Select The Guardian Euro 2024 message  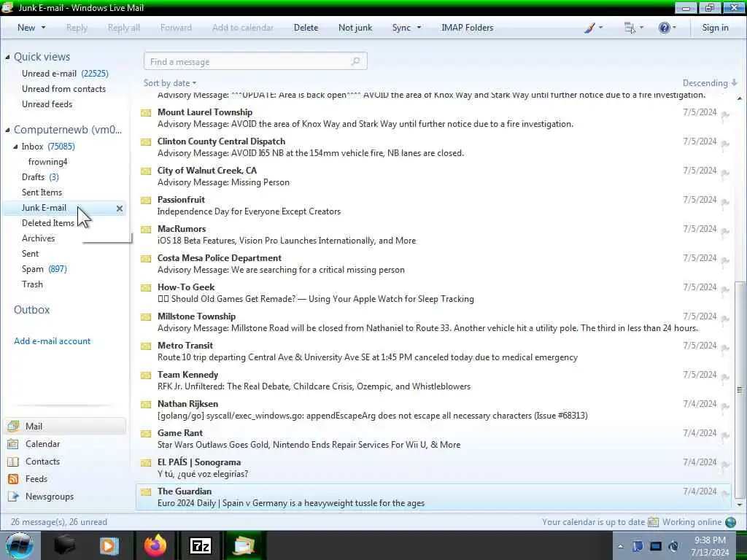tap(433, 497)
